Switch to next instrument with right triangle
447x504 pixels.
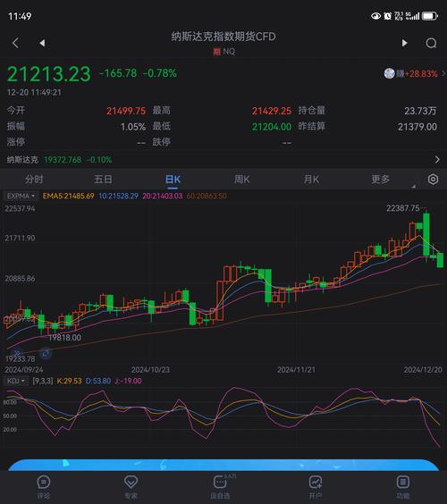(405, 43)
